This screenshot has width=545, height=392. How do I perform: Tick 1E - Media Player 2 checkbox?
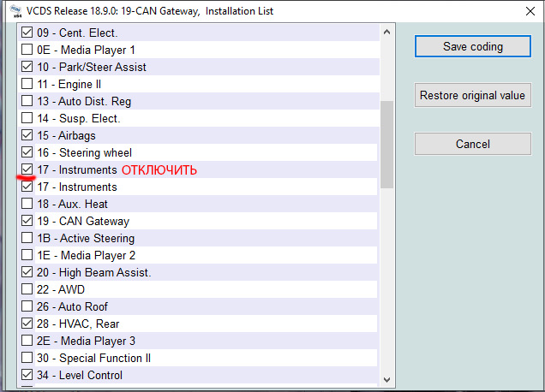pyautogui.click(x=27, y=255)
